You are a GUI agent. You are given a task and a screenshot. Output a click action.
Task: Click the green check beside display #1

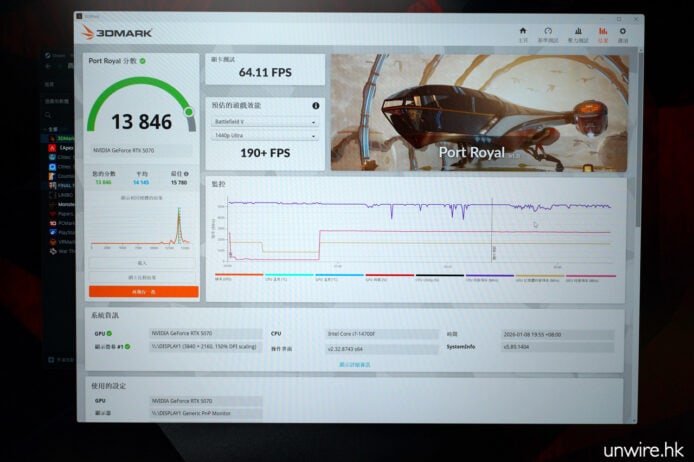click(x=127, y=346)
